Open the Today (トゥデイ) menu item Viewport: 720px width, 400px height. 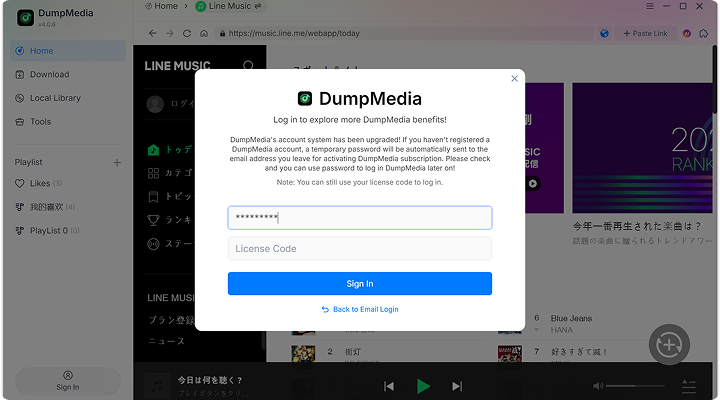pyautogui.click(x=171, y=150)
